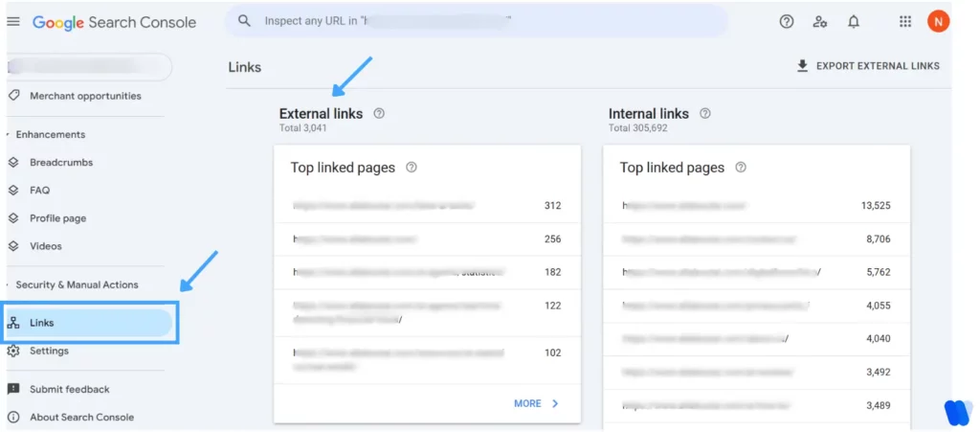Select the internal row with 13,525 links
This screenshot has width=980, height=432.
click(756, 206)
